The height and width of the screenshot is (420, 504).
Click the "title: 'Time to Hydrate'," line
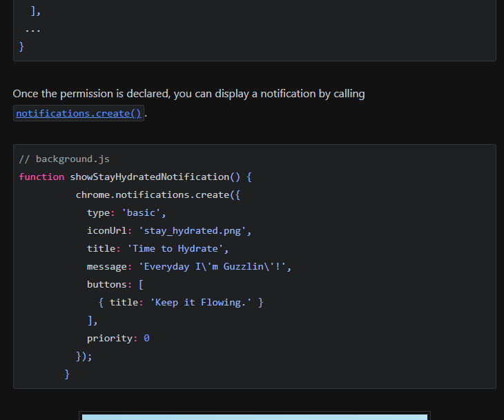click(x=157, y=249)
